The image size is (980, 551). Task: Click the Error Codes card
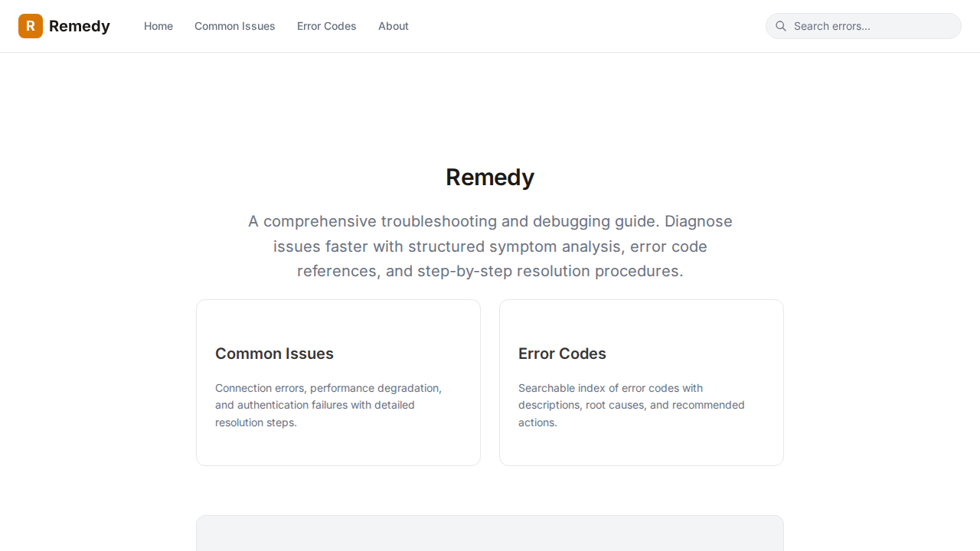[642, 382]
